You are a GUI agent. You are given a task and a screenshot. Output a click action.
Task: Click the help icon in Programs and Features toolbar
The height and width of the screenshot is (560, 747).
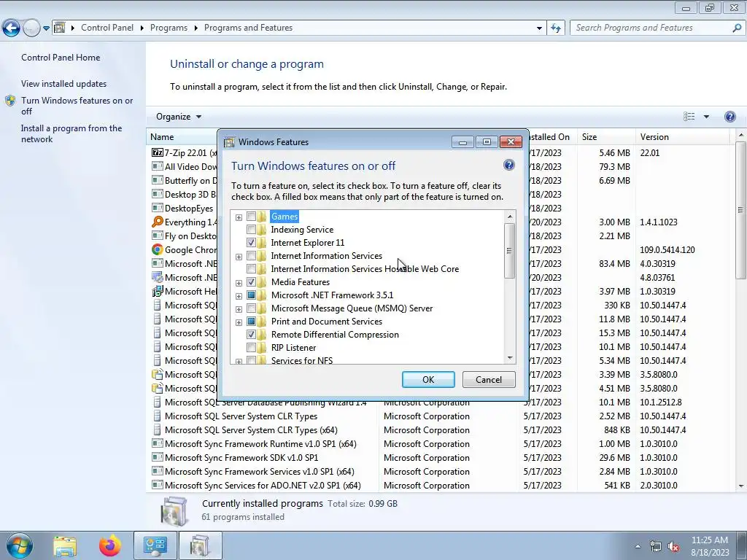729,117
